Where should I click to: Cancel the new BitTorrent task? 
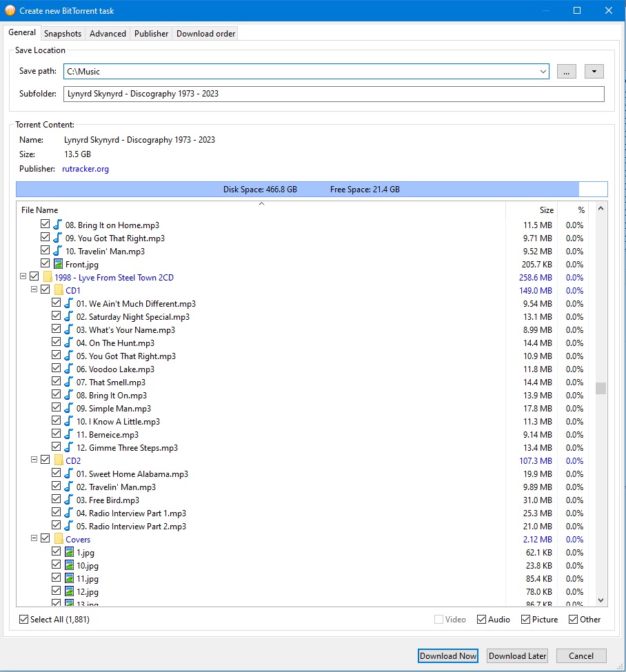[581, 655]
